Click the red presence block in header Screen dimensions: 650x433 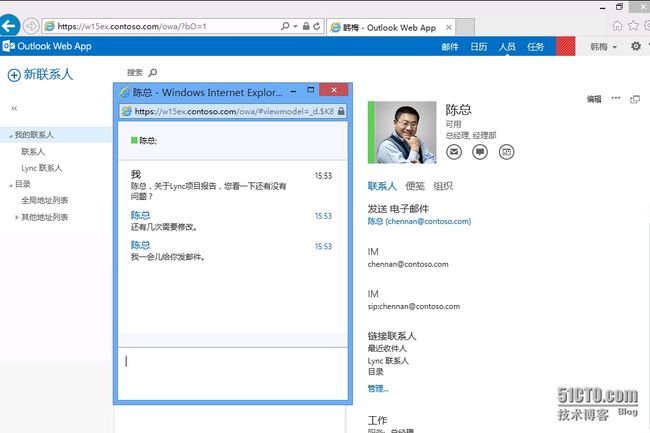click(x=565, y=46)
